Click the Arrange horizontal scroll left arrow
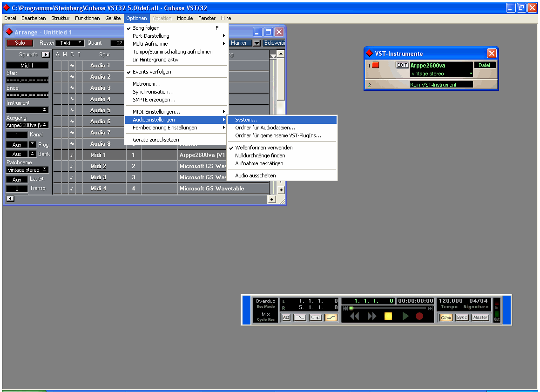This screenshot has width=540, height=392. point(10,198)
